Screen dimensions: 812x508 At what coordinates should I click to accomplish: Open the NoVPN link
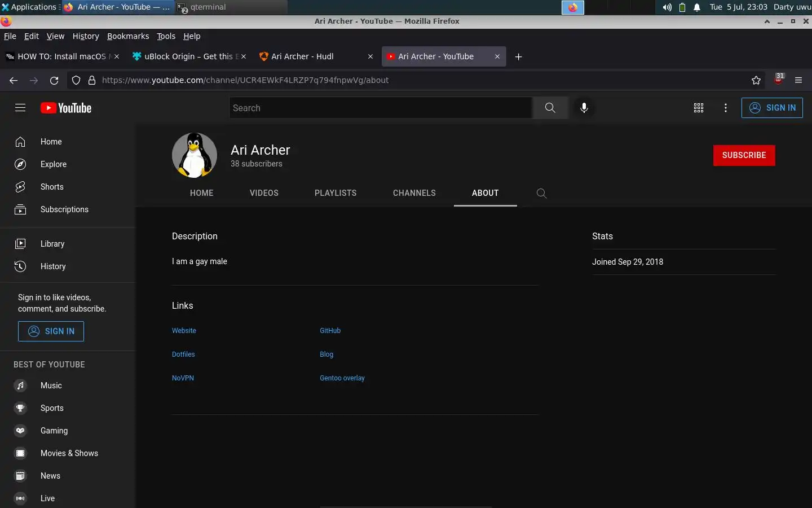click(x=183, y=378)
